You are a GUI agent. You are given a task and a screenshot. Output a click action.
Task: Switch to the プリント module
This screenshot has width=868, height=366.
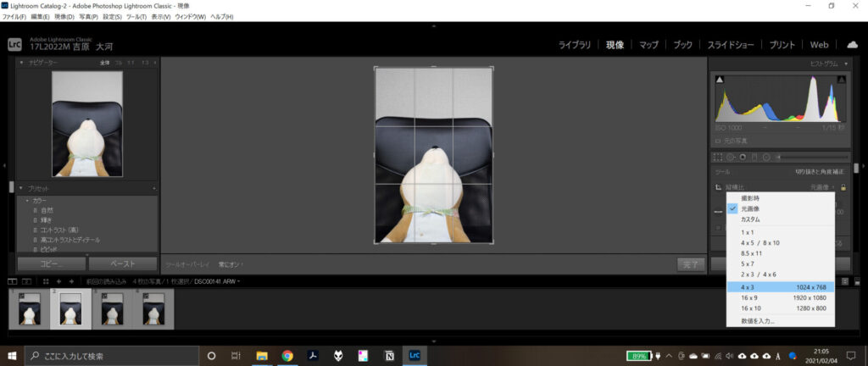(x=782, y=46)
